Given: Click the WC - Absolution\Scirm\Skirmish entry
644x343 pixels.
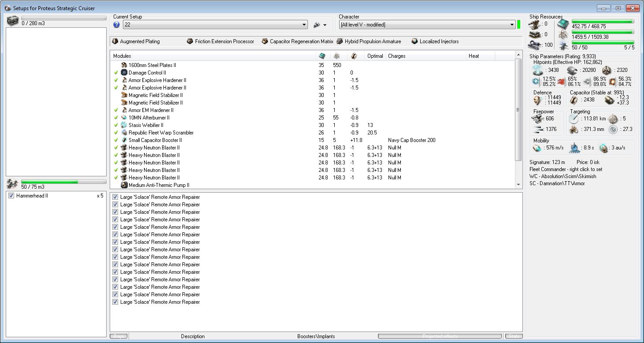Looking at the screenshot, I should [x=563, y=176].
